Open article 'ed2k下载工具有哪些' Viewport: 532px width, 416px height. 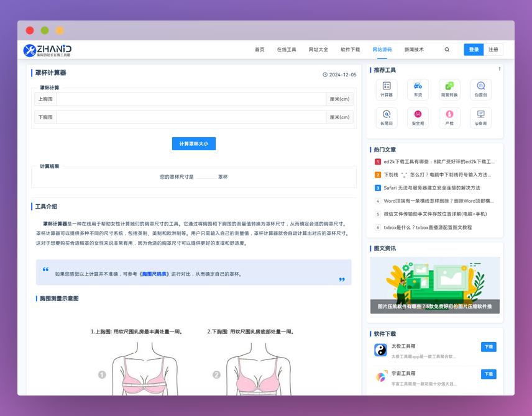click(439, 161)
